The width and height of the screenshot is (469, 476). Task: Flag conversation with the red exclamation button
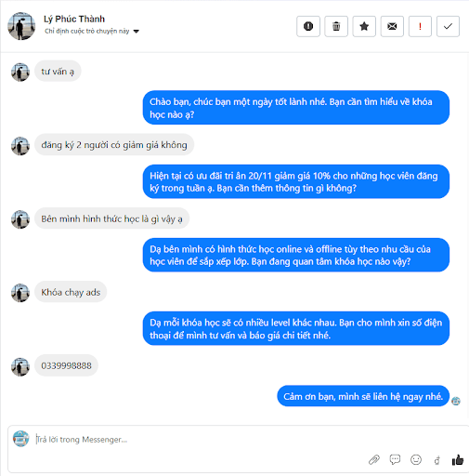(x=420, y=26)
